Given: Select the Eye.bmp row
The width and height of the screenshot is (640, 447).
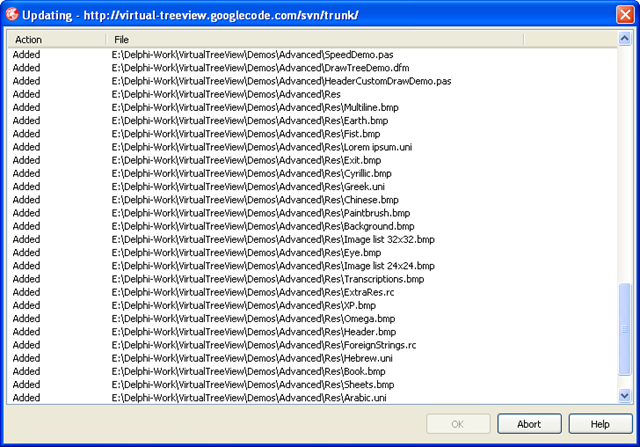Looking at the screenshot, I should 312,253.
